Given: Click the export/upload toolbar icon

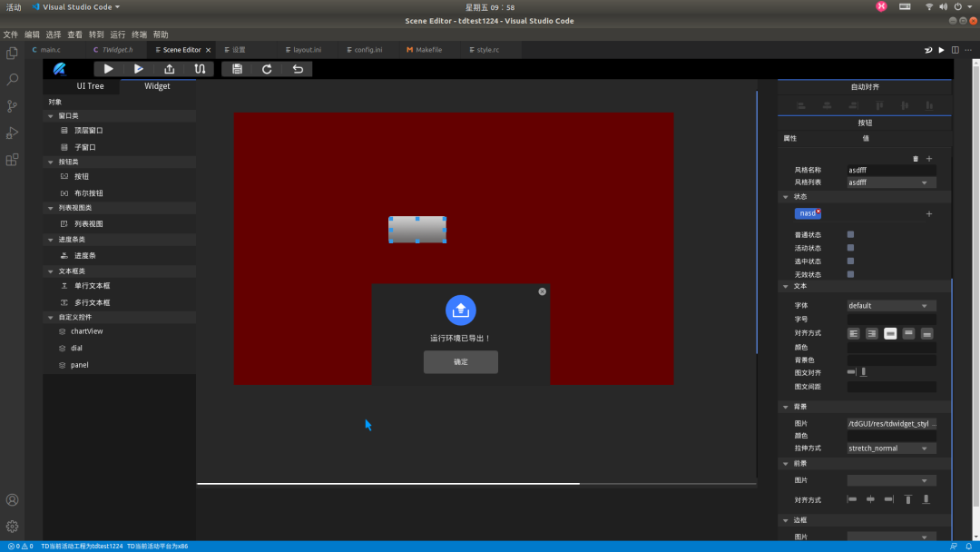Looking at the screenshot, I should tap(169, 69).
